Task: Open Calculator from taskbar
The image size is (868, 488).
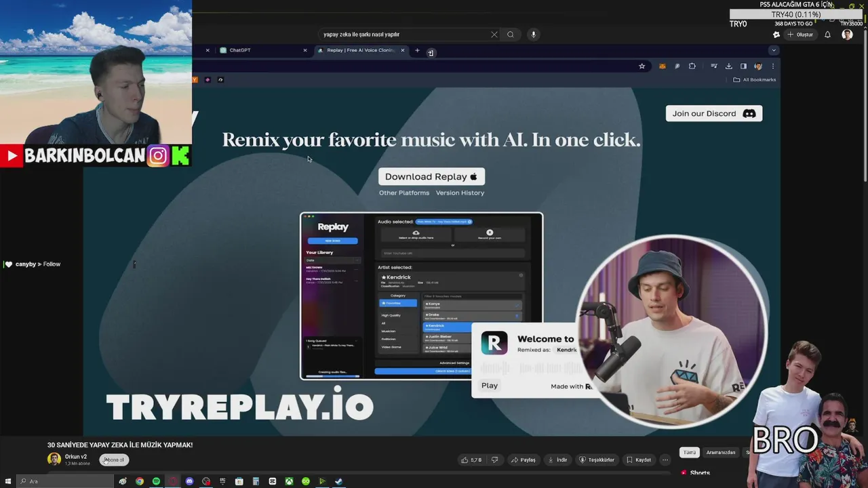Action: (256, 481)
